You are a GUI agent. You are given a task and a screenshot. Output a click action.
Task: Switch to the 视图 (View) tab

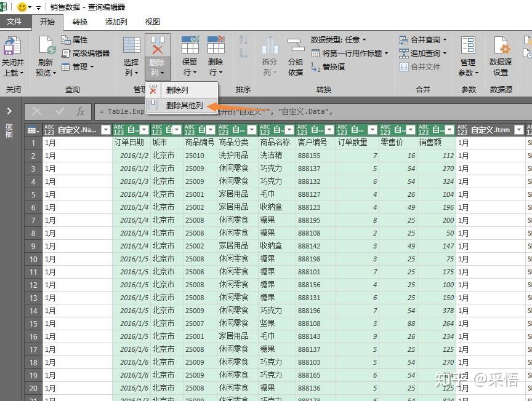point(152,22)
